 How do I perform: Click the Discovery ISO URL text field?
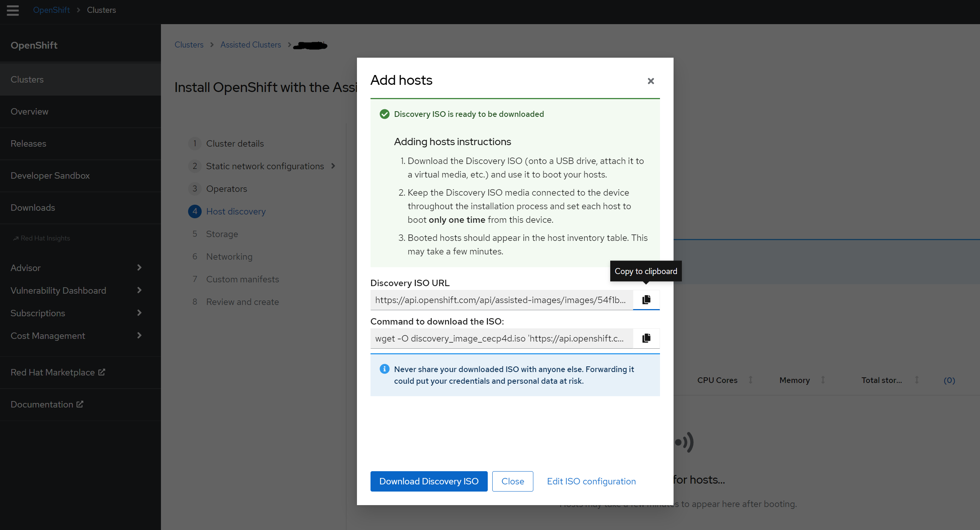pyautogui.click(x=501, y=300)
